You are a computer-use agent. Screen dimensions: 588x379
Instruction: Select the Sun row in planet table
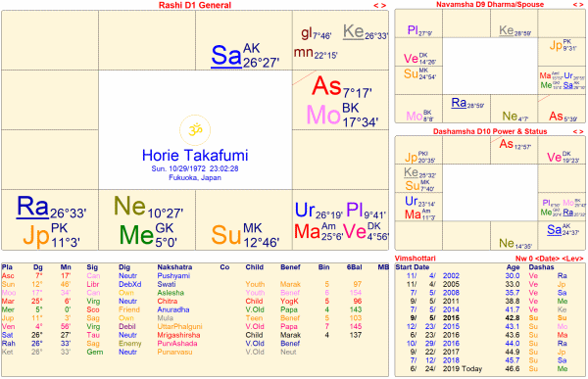tap(195, 284)
